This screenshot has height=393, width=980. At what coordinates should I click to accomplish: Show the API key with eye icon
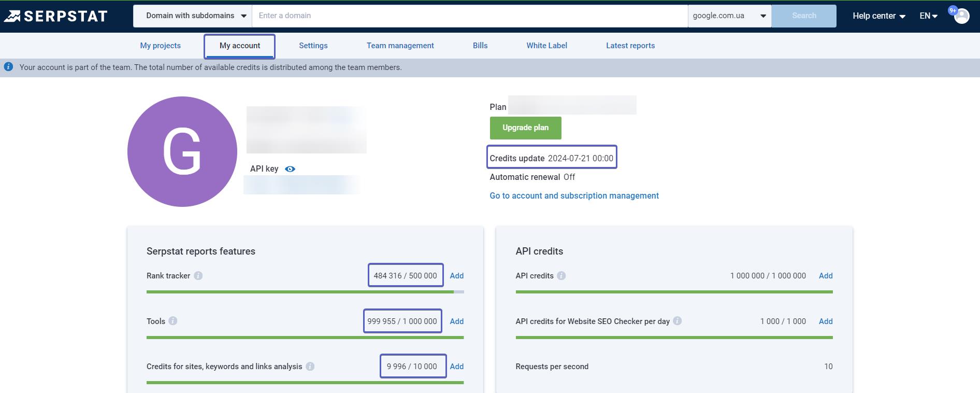290,169
